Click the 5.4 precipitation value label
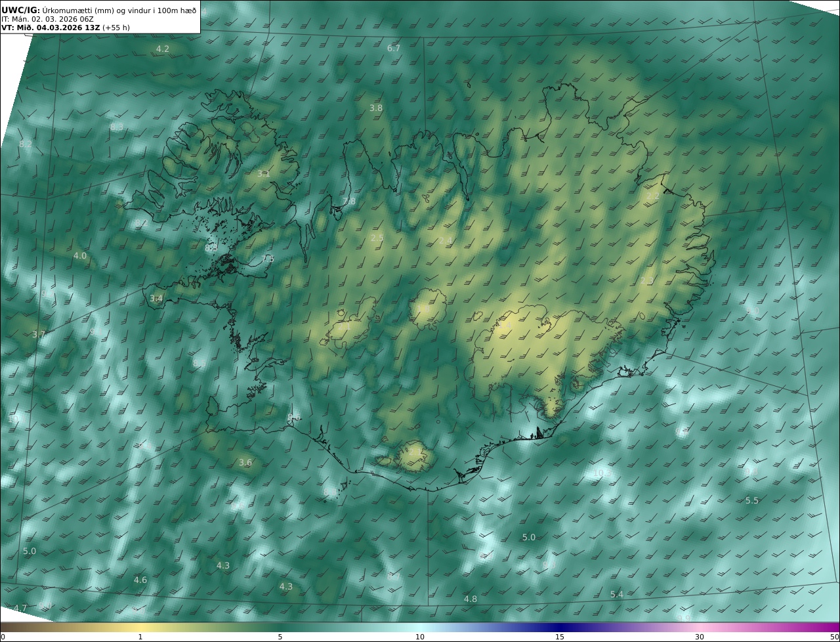Viewport: 840px width, 642px height. pyautogui.click(x=617, y=595)
